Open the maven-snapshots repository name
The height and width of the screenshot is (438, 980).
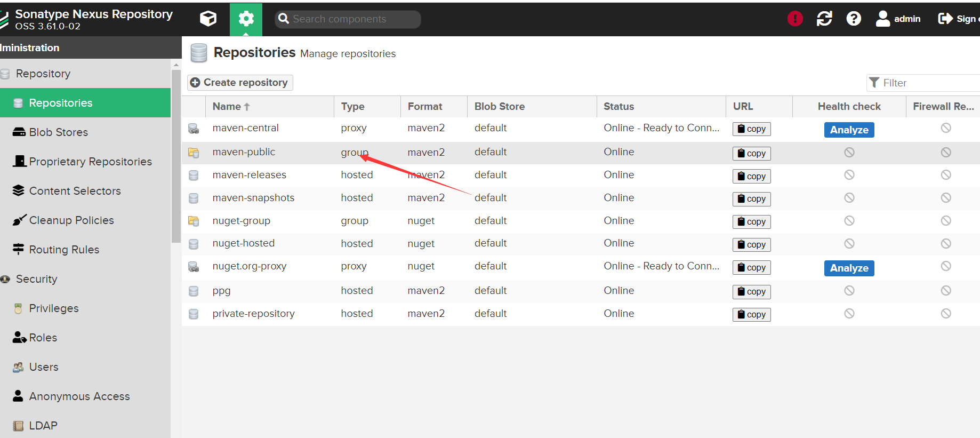tap(253, 198)
